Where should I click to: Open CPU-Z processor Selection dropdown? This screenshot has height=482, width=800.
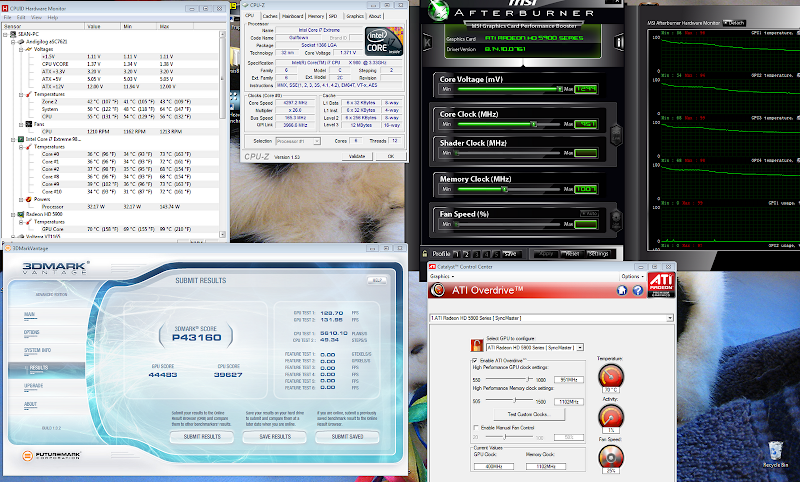[317, 141]
